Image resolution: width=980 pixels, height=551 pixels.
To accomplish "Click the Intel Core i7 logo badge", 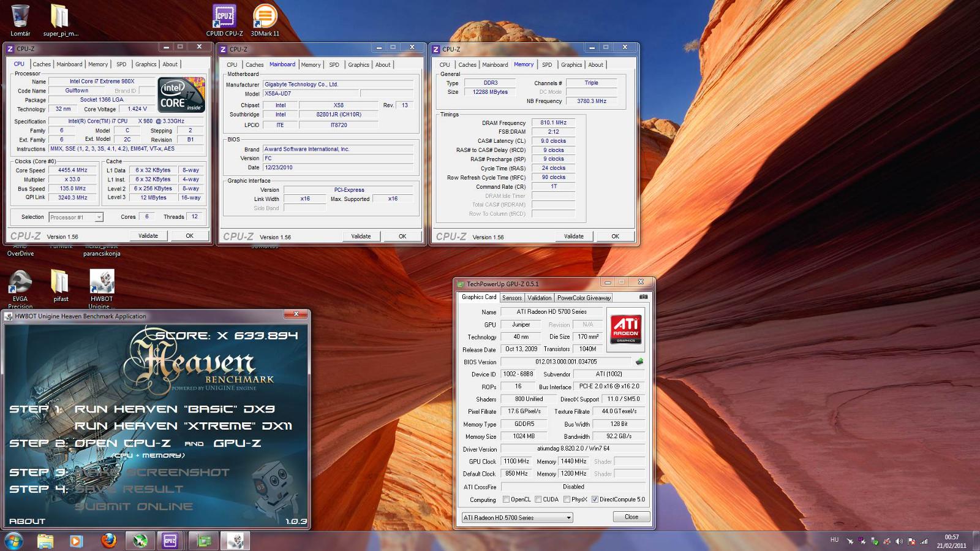I will tap(181, 94).
